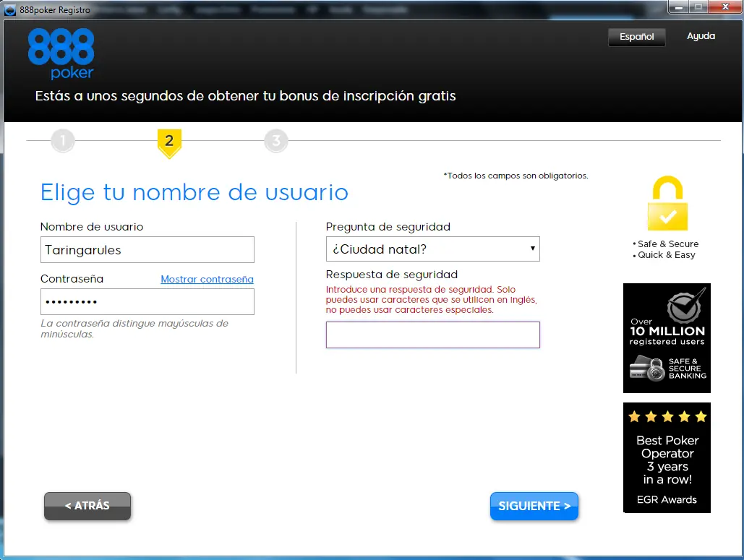Click the yellow padlock secure icon

(667, 204)
